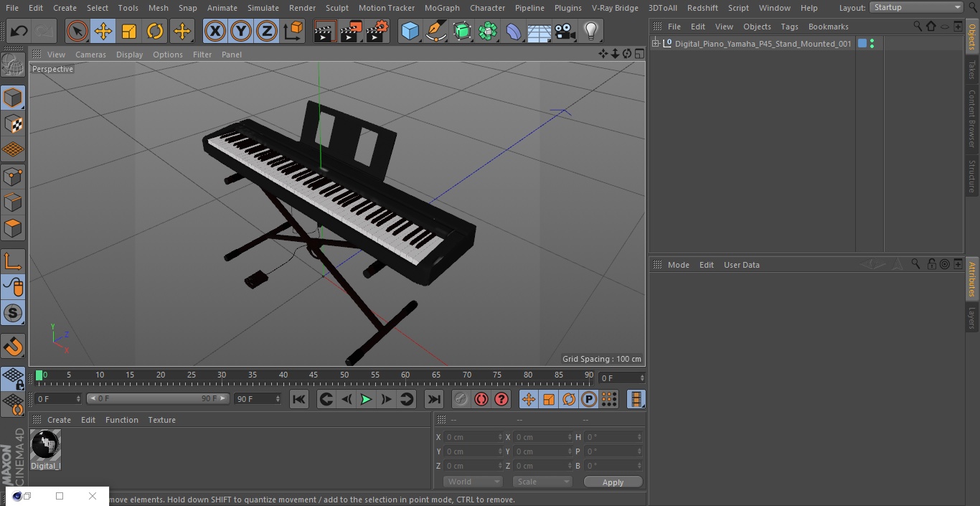The width and height of the screenshot is (980, 506).
Task: Toggle record active objects button
Action: (x=461, y=399)
